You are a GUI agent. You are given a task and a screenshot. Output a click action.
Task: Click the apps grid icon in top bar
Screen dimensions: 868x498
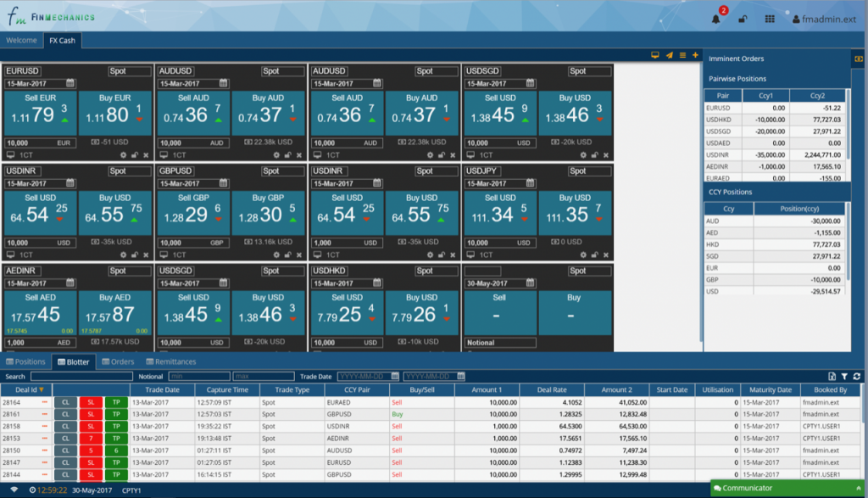tap(769, 18)
